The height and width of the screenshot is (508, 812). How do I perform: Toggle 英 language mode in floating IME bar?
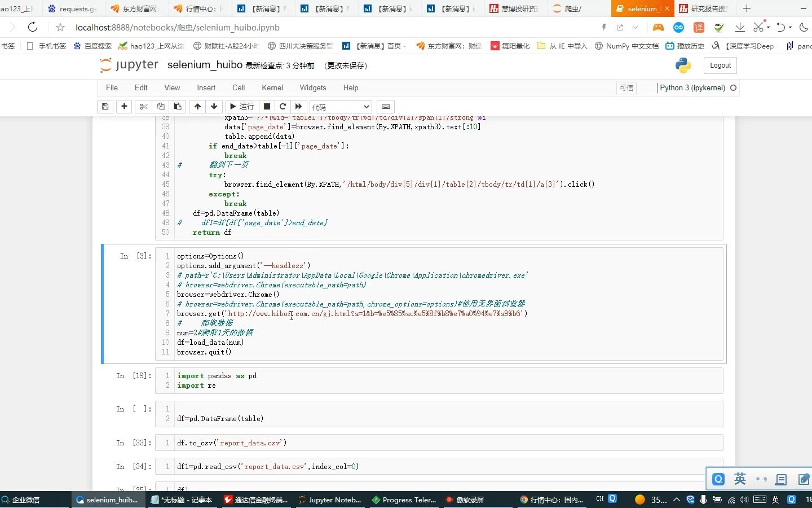pos(740,479)
